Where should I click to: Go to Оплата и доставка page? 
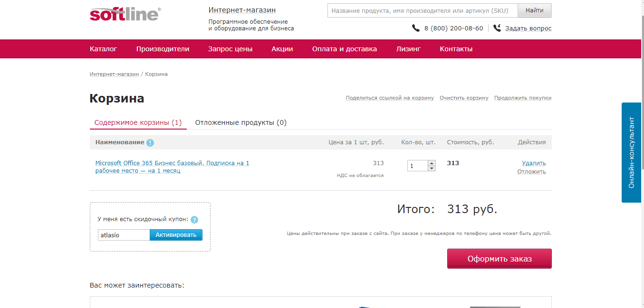coord(345,49)
